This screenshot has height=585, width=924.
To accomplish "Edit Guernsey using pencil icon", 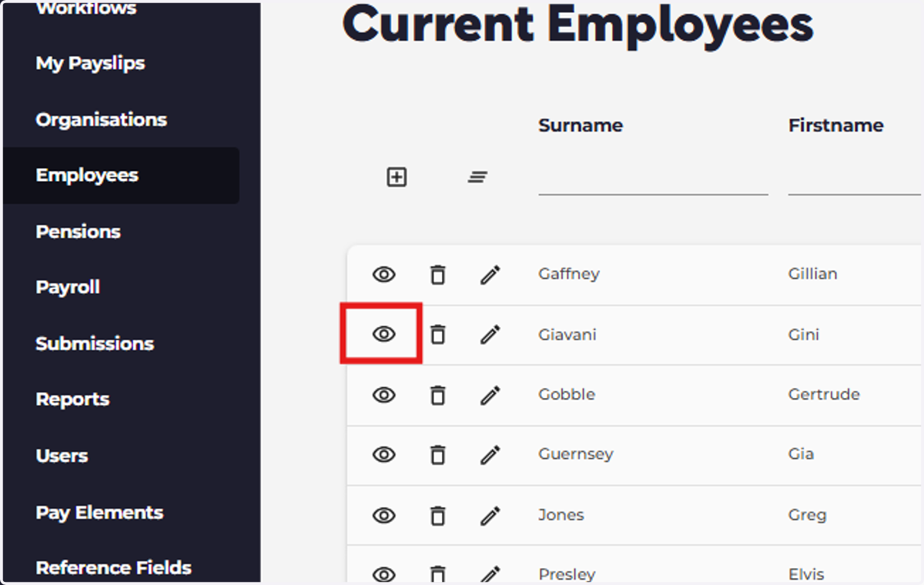I will click(490, 455).
